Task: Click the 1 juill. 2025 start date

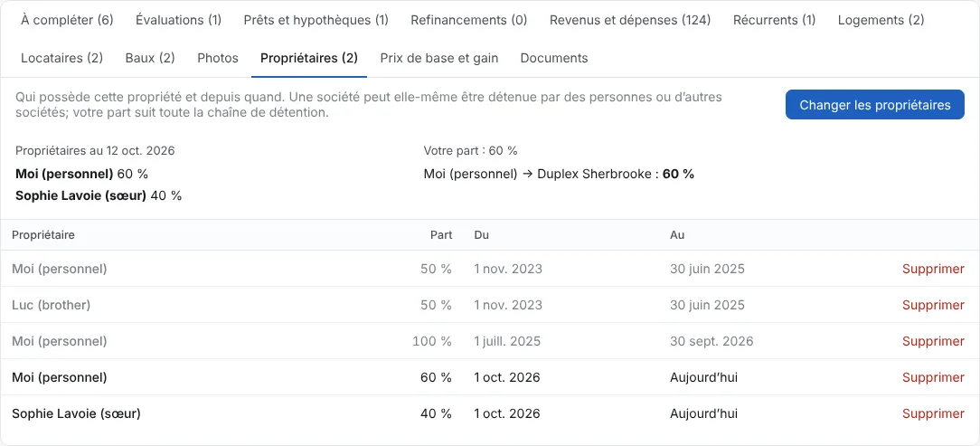Action: tap(507, 342)
